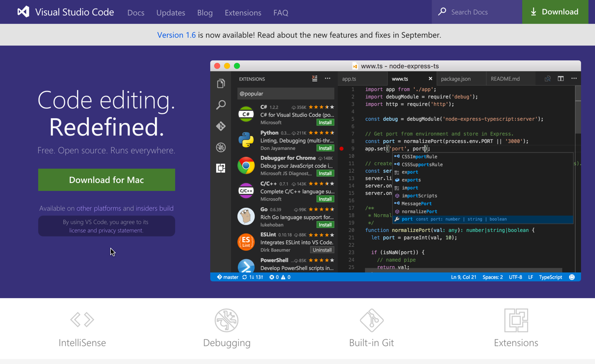Click the split editor icon
The width and height of the screenshot is (595, 364).
pyautogui.click(x=560, y=79)
